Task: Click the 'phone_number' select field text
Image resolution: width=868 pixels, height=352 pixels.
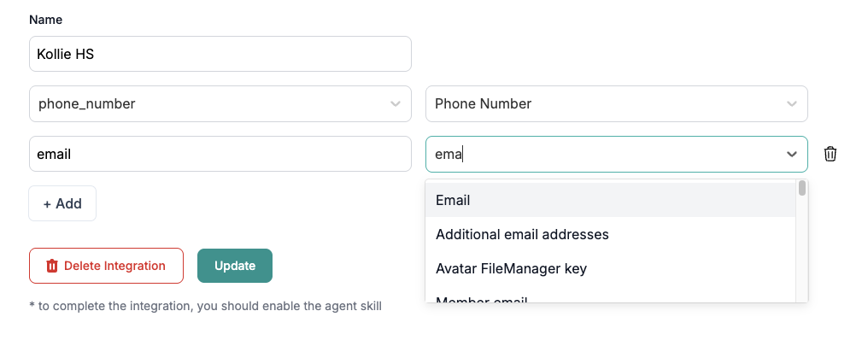Action: point(87,104)
